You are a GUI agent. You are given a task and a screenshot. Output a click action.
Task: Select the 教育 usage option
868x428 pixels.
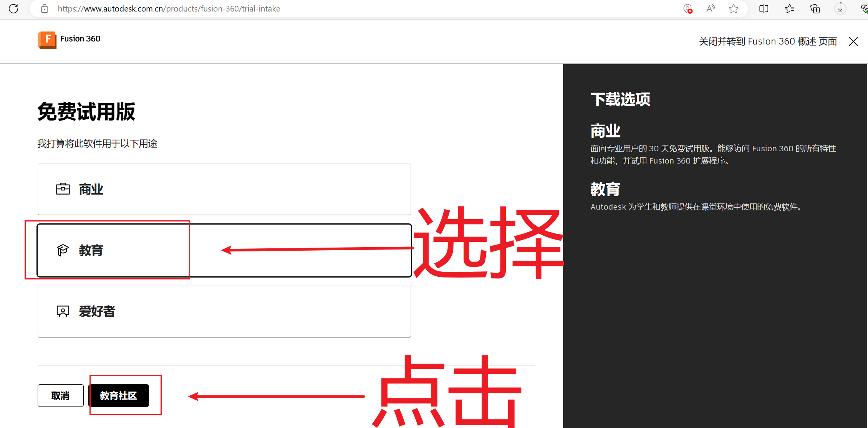click(224, 250)
